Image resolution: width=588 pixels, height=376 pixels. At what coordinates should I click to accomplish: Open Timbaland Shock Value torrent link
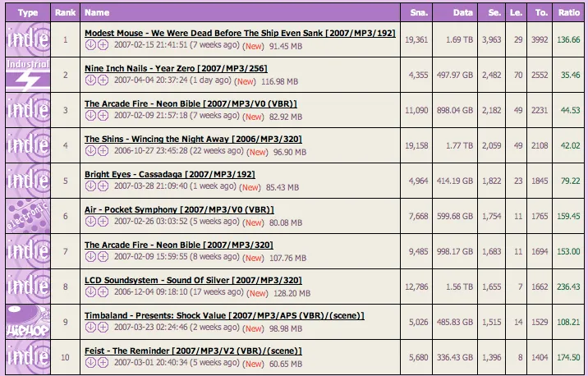(x=224, y=315)
